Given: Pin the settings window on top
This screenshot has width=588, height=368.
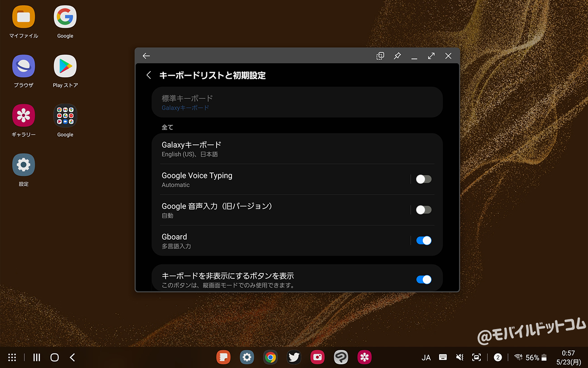Looking at the screenshot, I should pos(397,56).
